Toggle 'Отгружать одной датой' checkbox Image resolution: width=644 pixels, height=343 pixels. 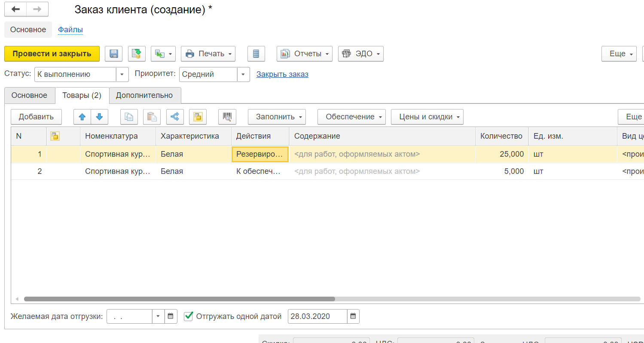pos(188,316)
